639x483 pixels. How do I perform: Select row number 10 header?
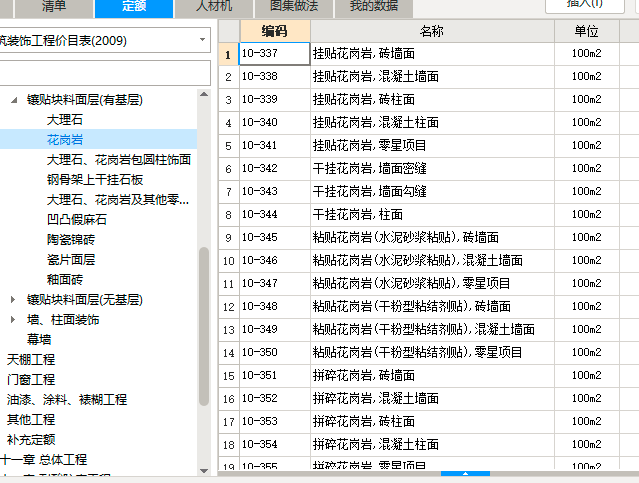pos(229,260)
